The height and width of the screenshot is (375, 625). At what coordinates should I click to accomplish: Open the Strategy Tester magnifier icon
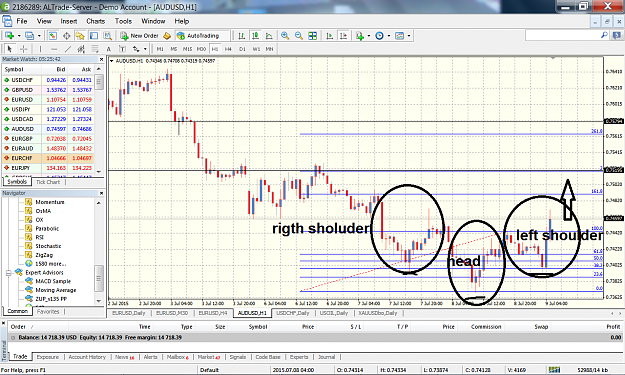[108, 36]
